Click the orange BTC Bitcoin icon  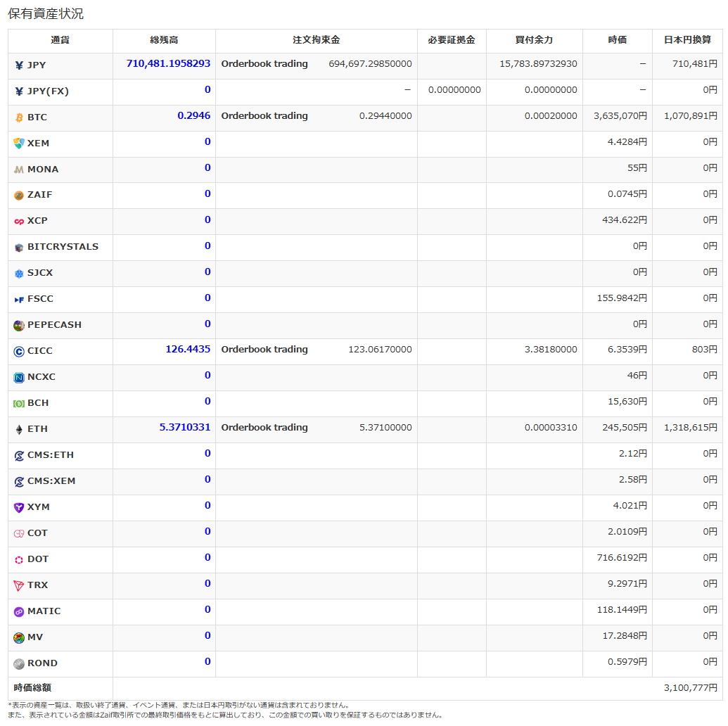[x=19, y=117]
